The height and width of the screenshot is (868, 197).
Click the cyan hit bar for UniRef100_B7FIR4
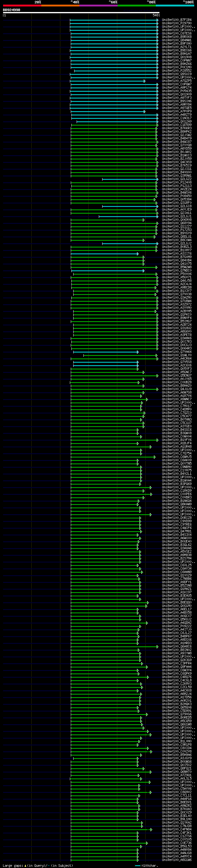click(114, 20)
